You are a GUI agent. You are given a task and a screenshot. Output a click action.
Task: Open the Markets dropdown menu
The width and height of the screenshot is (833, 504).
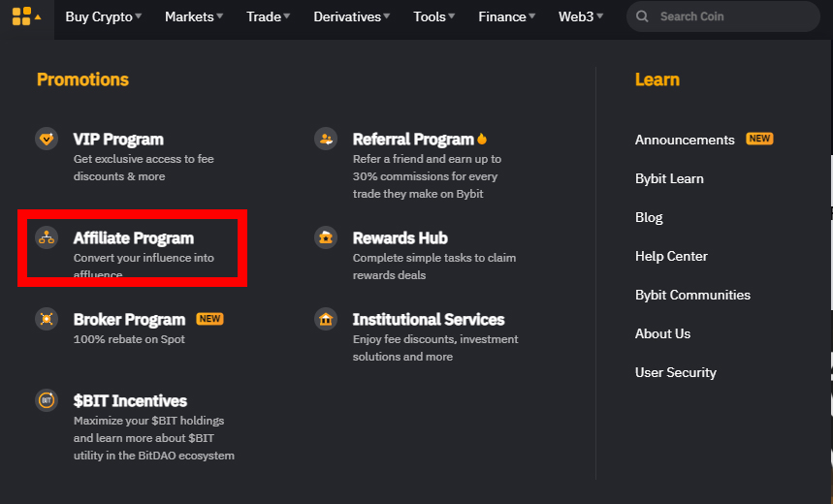[x=194, y=16]
